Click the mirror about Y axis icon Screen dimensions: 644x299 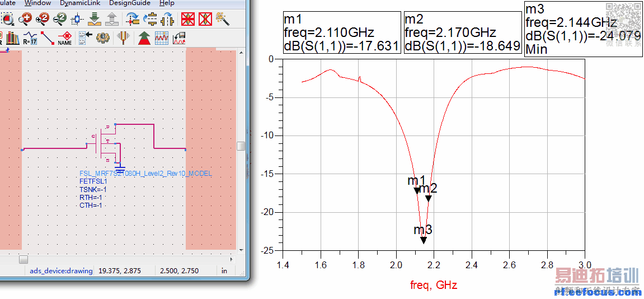point(167,18)
